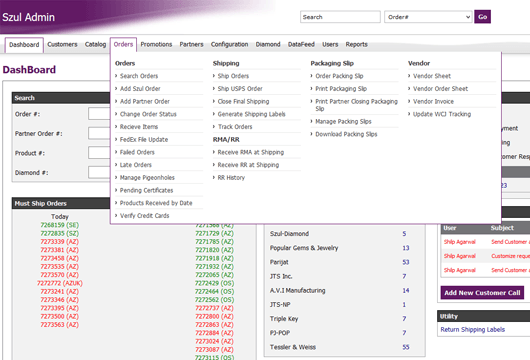Image resolution: width=530 pixels, height=360 pixels.
Task: Select Search Orders from Orders menu
Action: 139,76
